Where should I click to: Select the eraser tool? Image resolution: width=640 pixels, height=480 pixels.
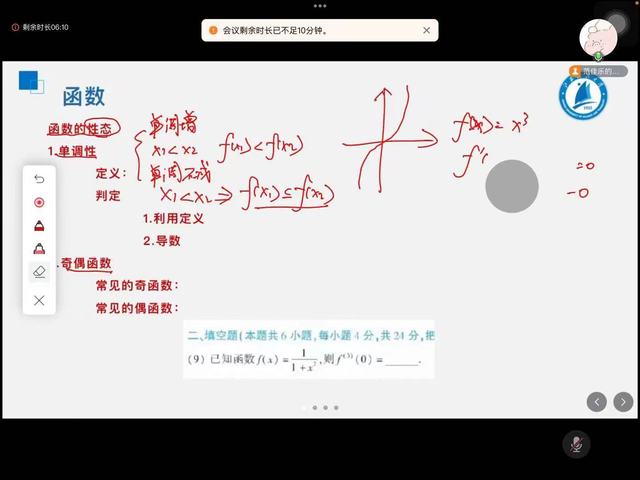(39, 271)
